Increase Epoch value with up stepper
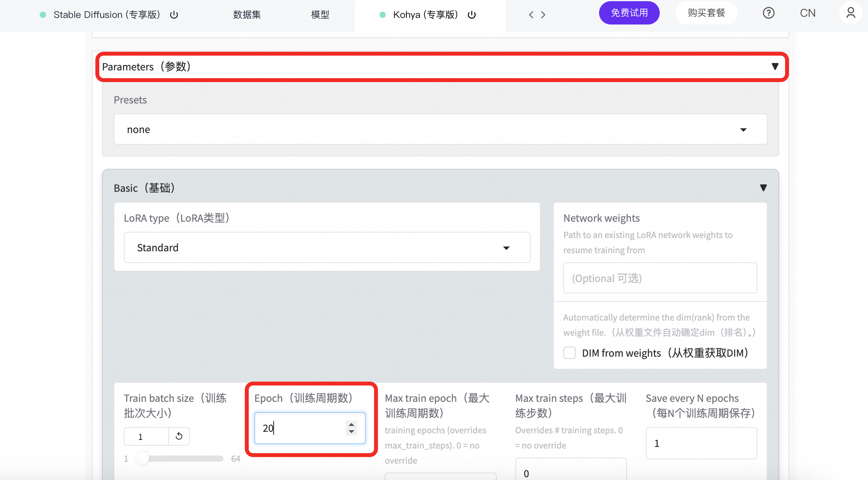The width and height of the screenshot is (868, 480). point(351,424)
